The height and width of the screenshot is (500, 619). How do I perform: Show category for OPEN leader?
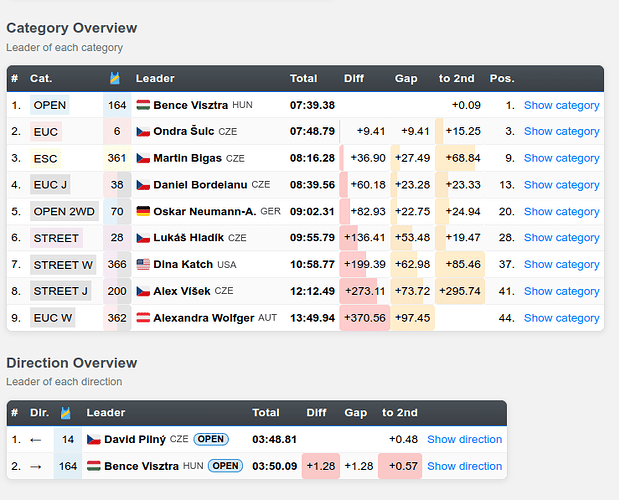[561, 105]
